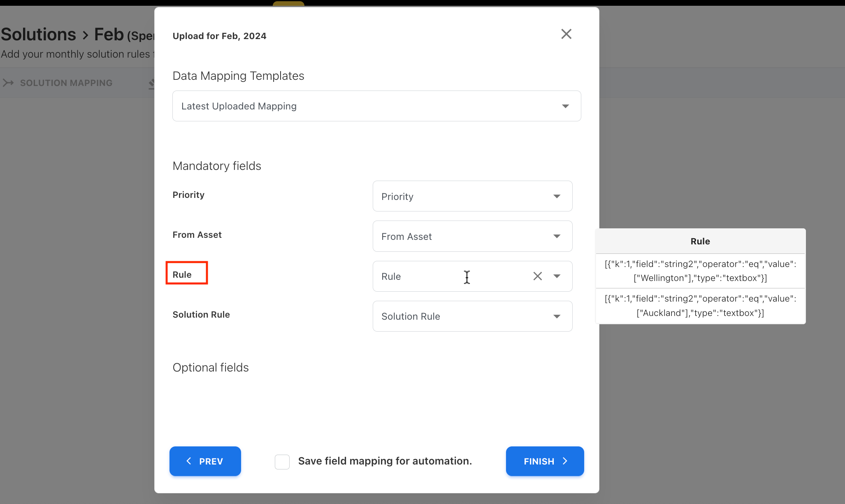Click the Rule preview column header

click(x=700, y=242)
